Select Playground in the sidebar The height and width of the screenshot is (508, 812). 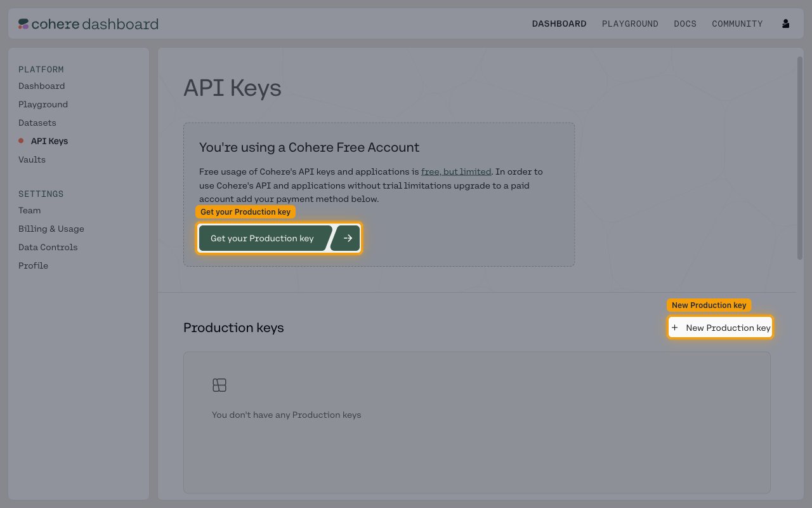pyautogui.click(x=43, y=104)
